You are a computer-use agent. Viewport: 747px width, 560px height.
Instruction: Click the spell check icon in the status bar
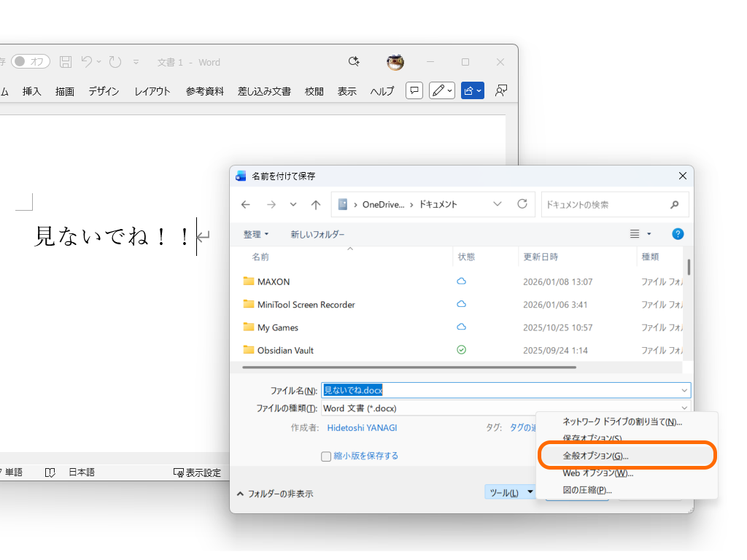point(50,472)
